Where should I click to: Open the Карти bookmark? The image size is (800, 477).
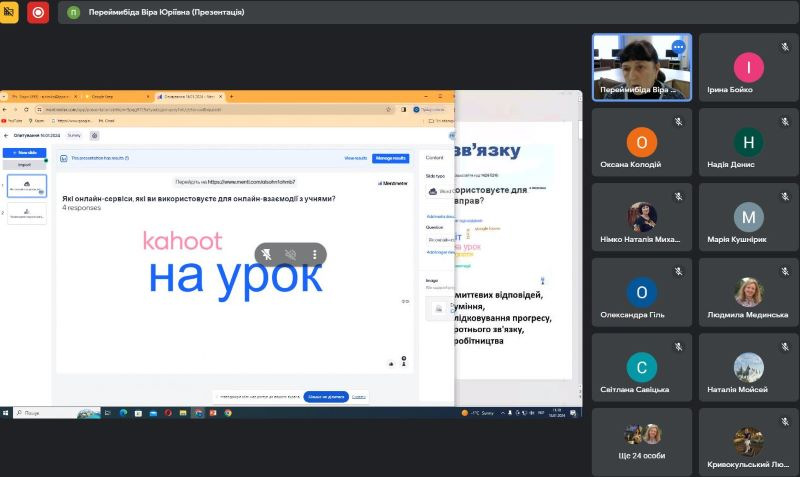click(36, 121)
